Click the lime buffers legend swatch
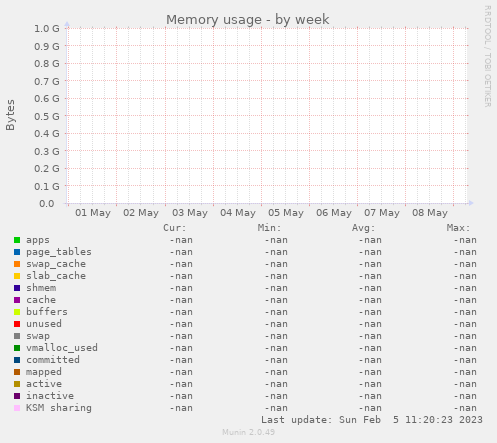 click(17, 312)
